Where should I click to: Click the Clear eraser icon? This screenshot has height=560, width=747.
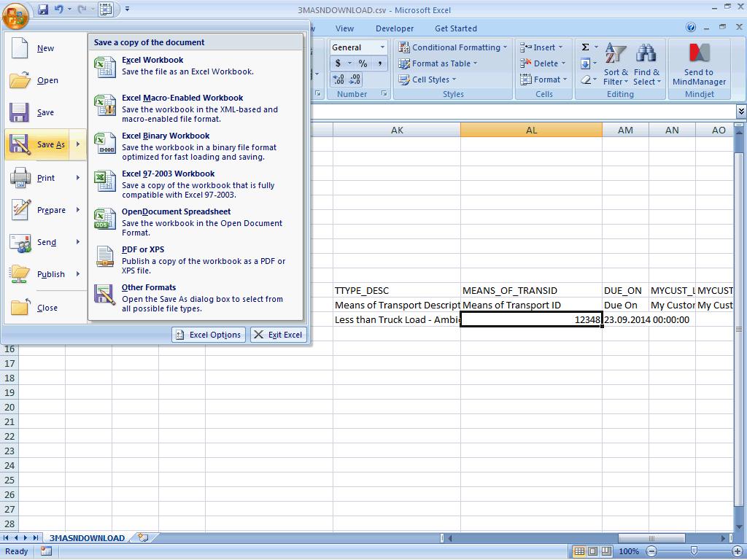tap(586, 79)
